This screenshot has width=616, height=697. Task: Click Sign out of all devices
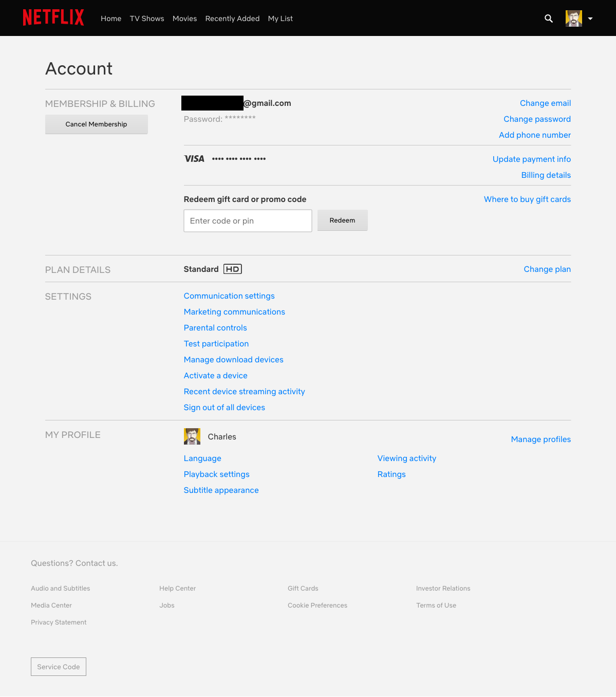(x=225, y=408)
